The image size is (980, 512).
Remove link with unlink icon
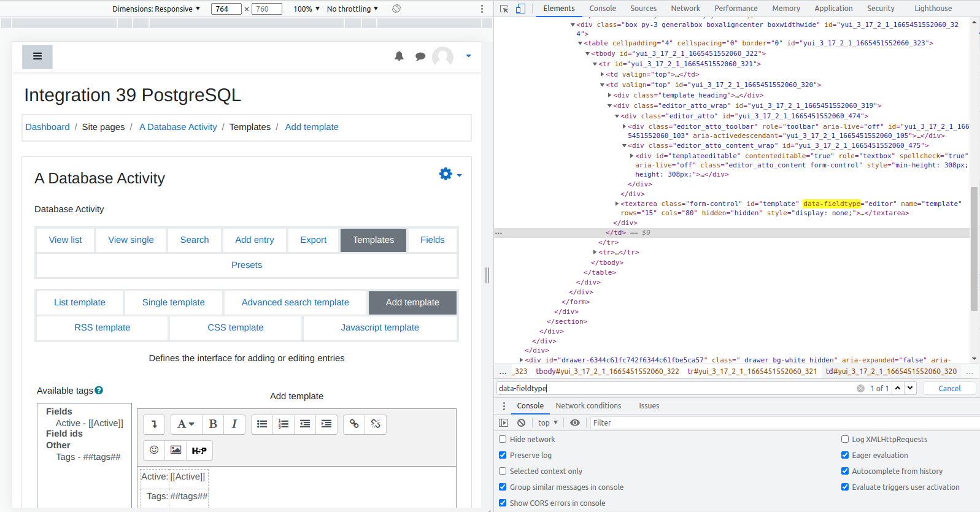point(376,424)
